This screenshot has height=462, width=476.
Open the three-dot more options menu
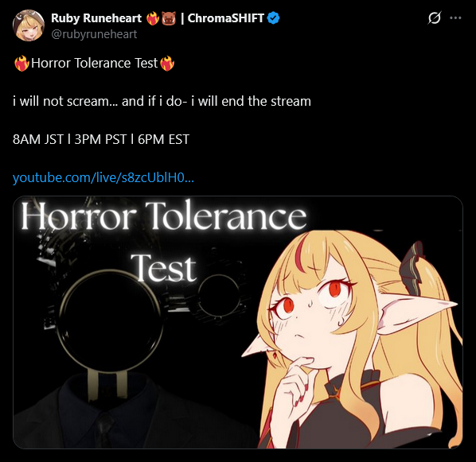(455, 18)
